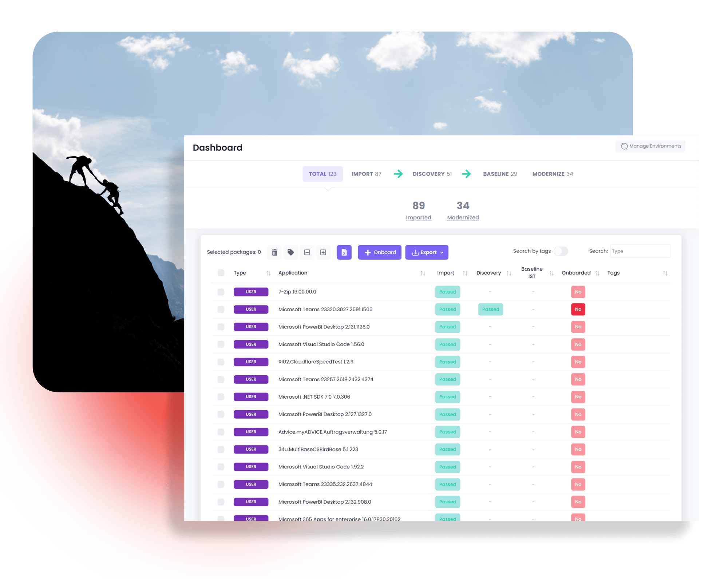
Task: Click Onboarded No badge for 7-Zip row
Action: 578,292
